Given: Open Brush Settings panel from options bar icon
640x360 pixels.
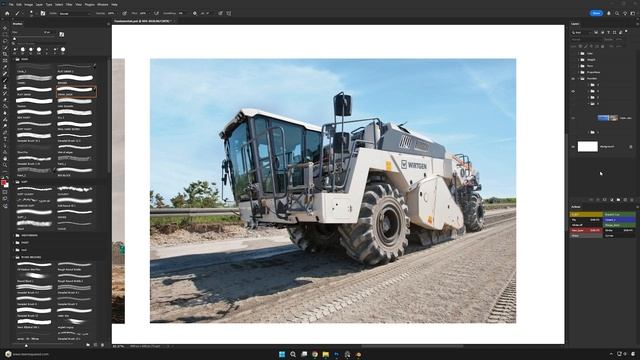Looking at the screenshot, I should pos(42,13).
